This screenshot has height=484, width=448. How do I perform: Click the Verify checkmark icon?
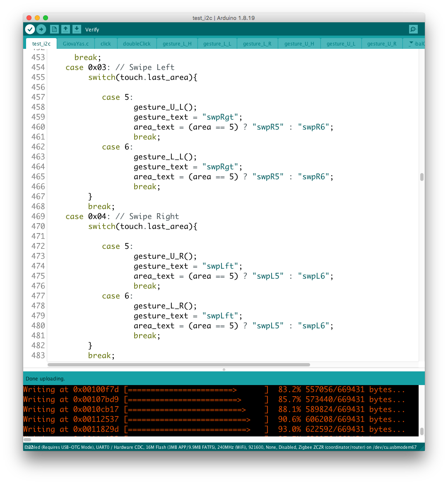coord(30,29)
